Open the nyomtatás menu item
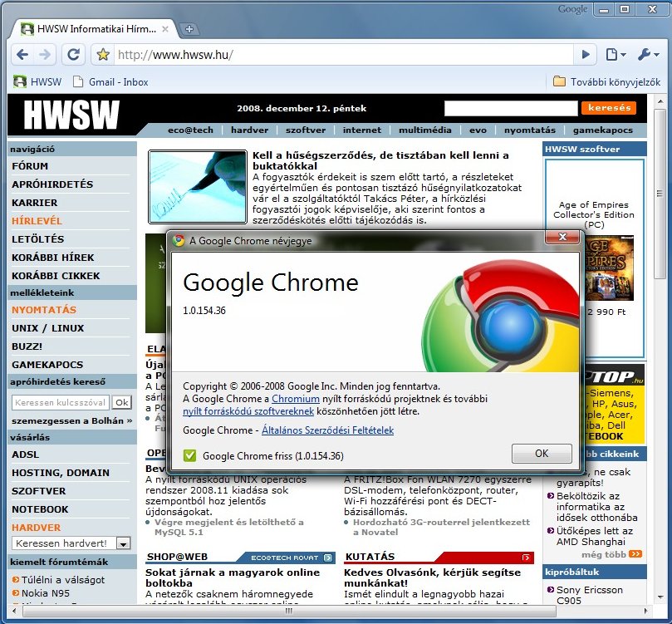 click(530, 130)
